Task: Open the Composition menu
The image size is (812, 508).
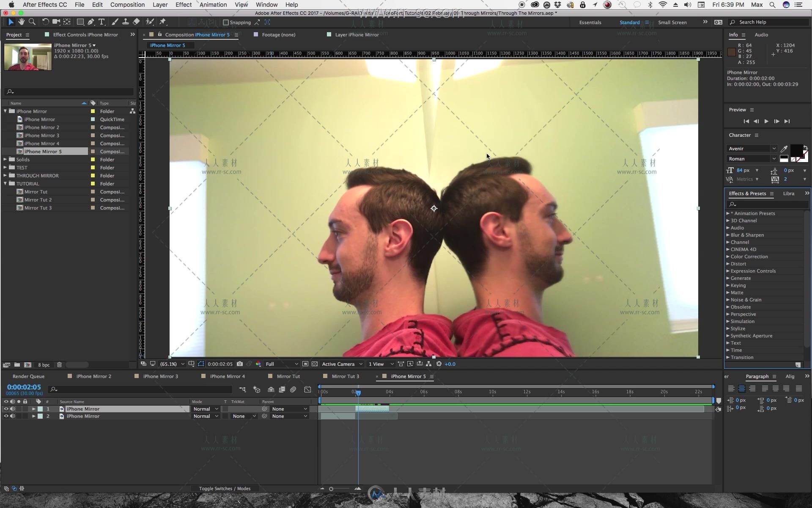Action: [x=127, y=5]
